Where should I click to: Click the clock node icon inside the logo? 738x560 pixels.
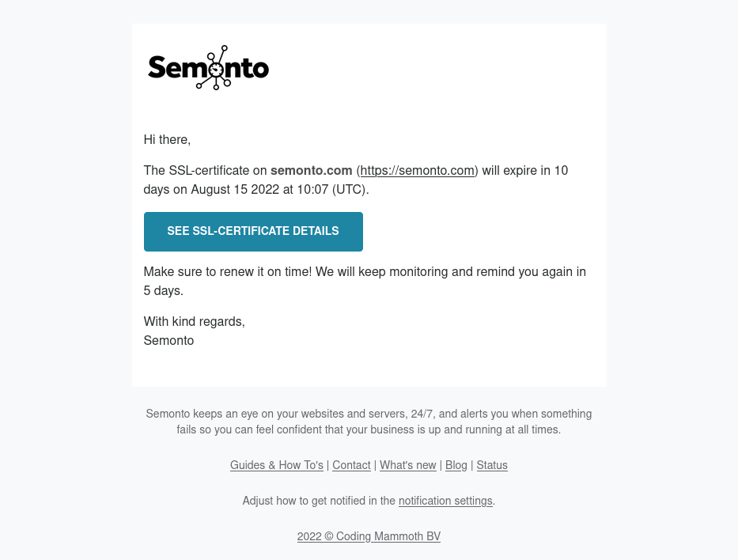(215, 70)
